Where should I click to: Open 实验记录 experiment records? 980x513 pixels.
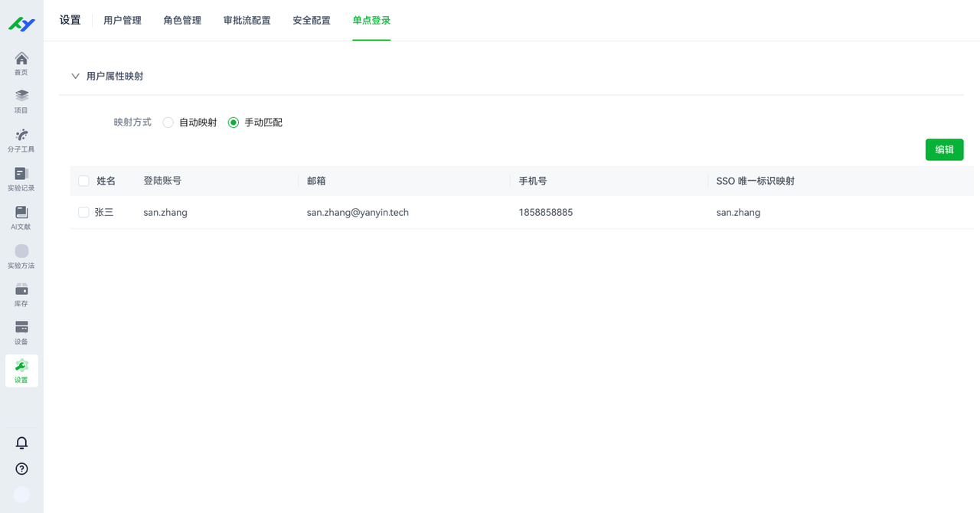[21, 178]
